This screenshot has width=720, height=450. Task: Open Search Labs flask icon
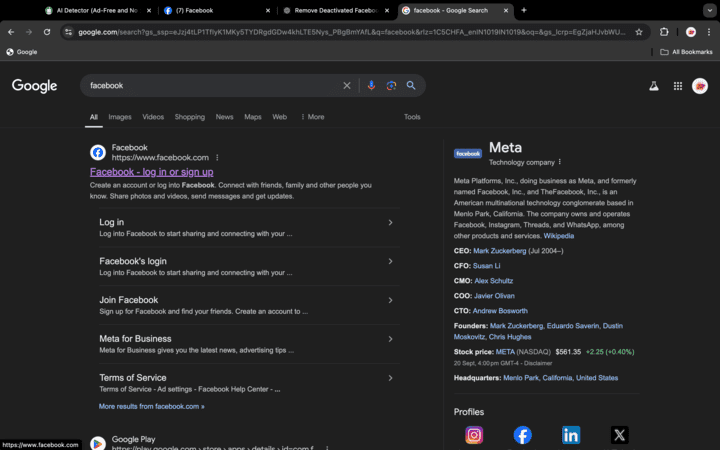click(654, 86)
